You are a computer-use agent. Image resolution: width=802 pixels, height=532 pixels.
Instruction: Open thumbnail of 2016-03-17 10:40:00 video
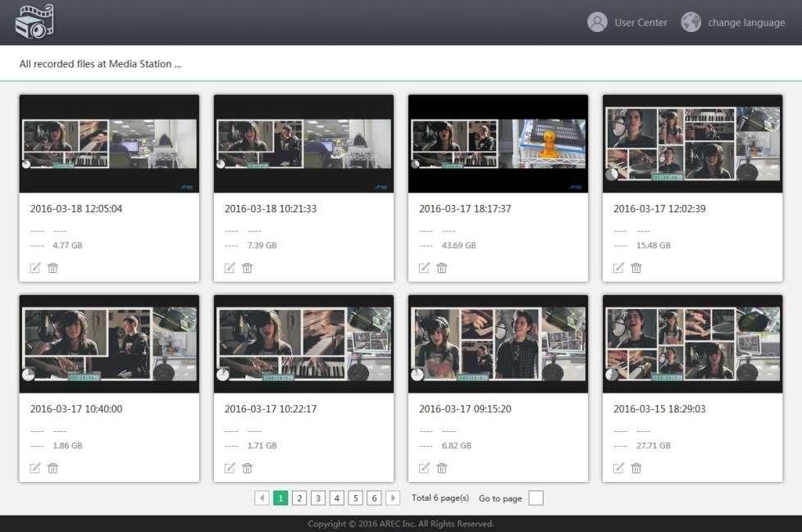[x=109, y=344]
